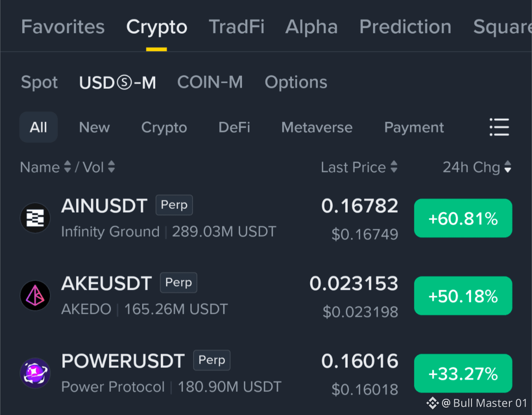The width and height of the screenshot is (532, 415).
Task: Open the Alpha tab
Action: [x=311, y=26]
